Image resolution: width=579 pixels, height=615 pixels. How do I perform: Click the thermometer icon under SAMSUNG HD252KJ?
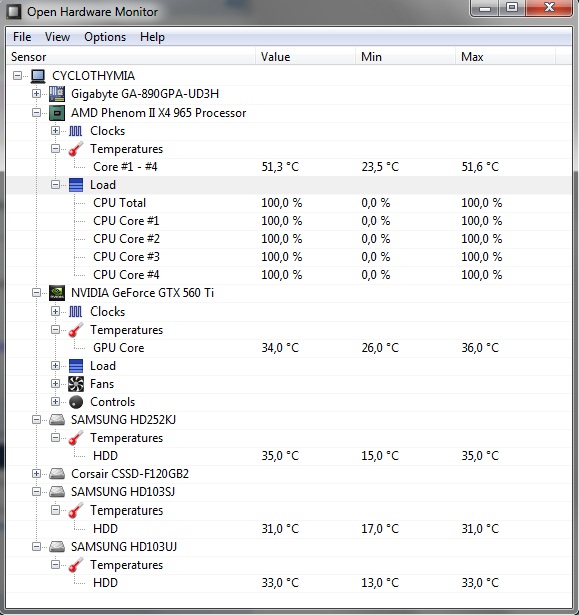click(76, 438)
